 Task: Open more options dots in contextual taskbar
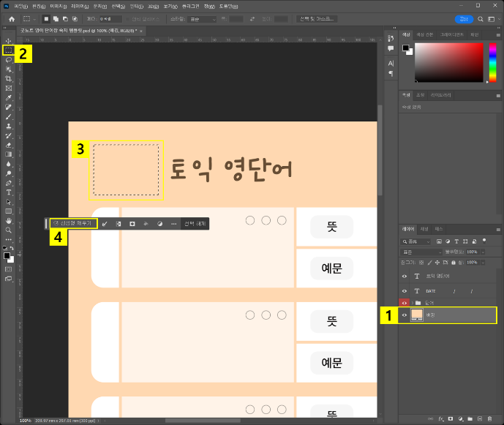pos(173,224)
